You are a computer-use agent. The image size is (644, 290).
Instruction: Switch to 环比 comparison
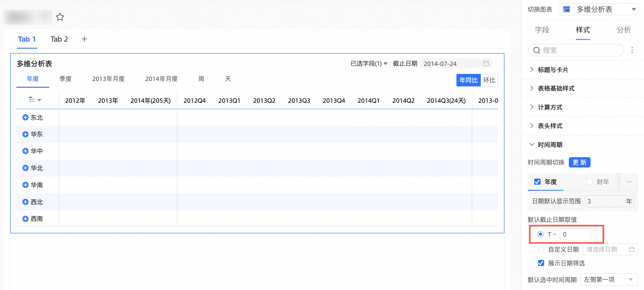click(489, 80)
